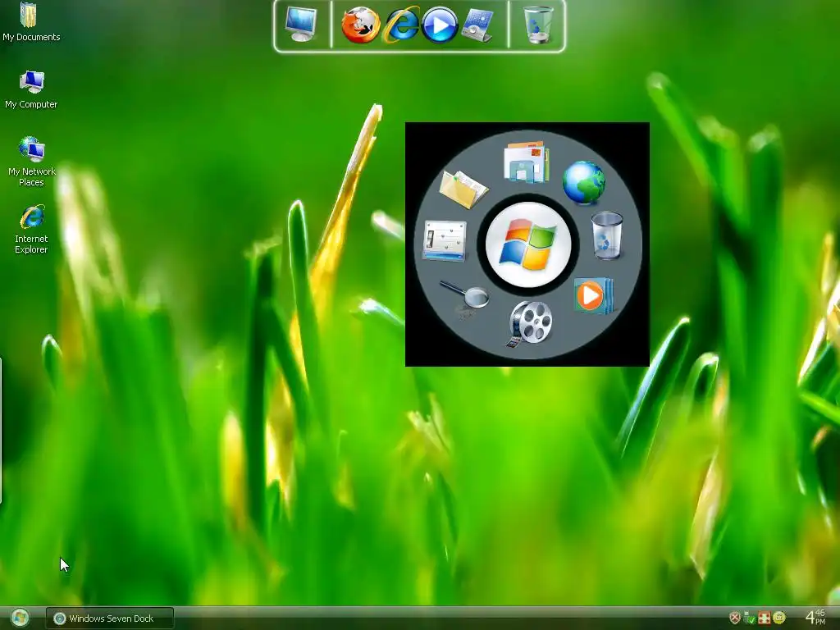Click the Safely Remove Hardware tray icon
Image resolution: width=840 pixels, height=630 pixels.
750,619
